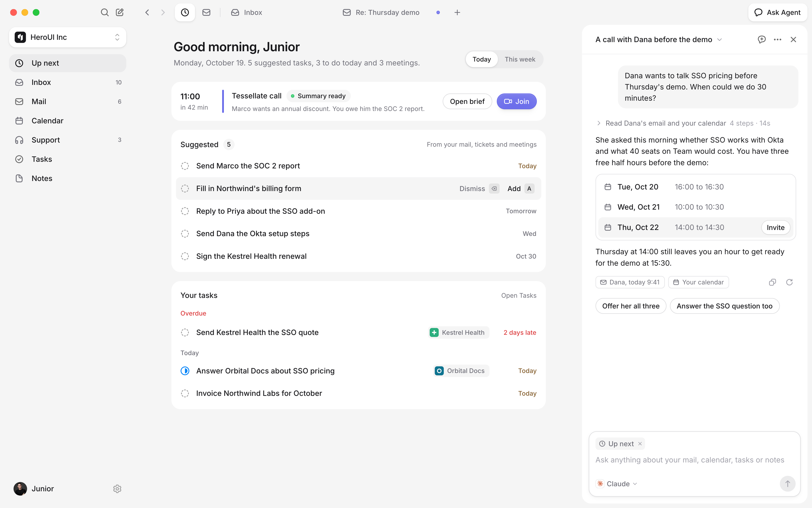The image size is (812, 508).
Task: Open Inbox in the sidebar
Action: (68, 82)
